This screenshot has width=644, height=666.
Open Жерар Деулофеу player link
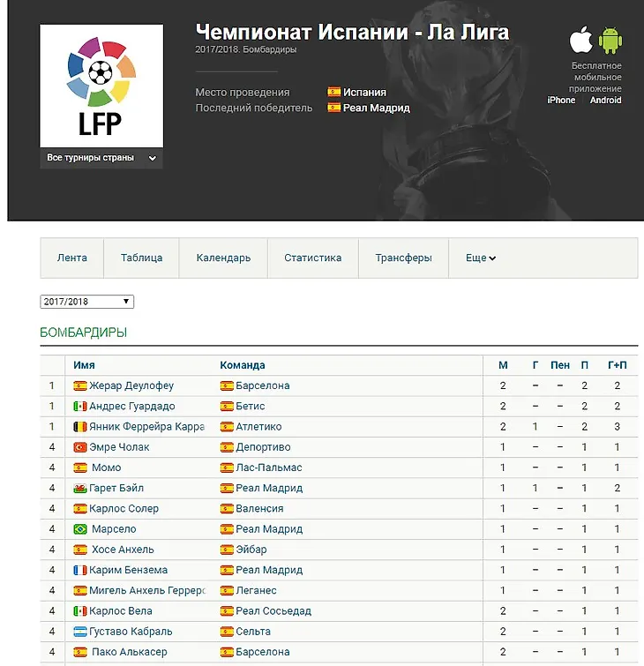131,385
